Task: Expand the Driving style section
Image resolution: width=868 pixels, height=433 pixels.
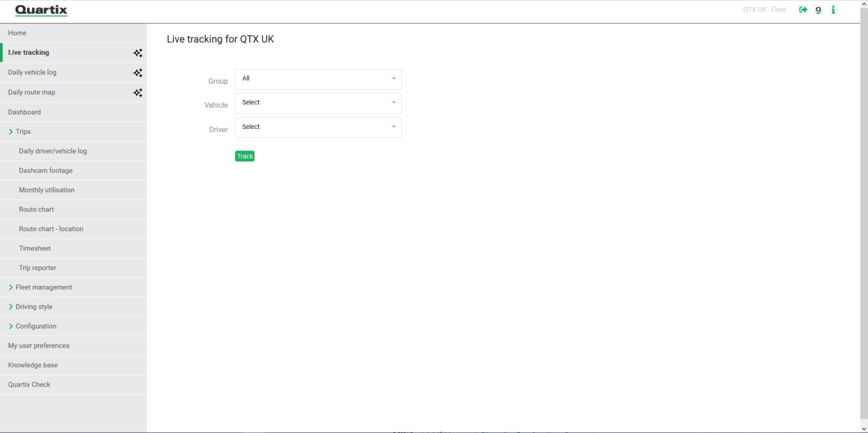Action: click(x=11, y=307)
